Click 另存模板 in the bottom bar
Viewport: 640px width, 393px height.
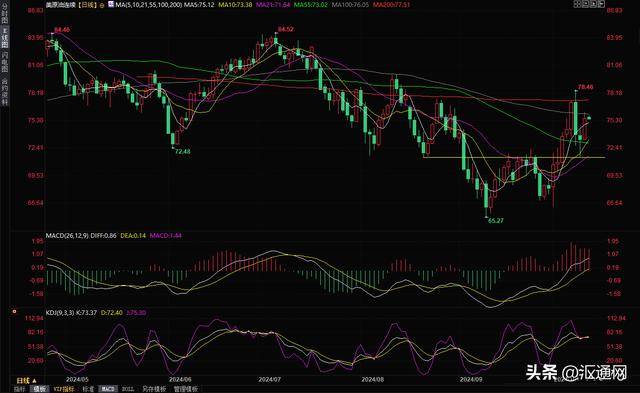[154, 389]
